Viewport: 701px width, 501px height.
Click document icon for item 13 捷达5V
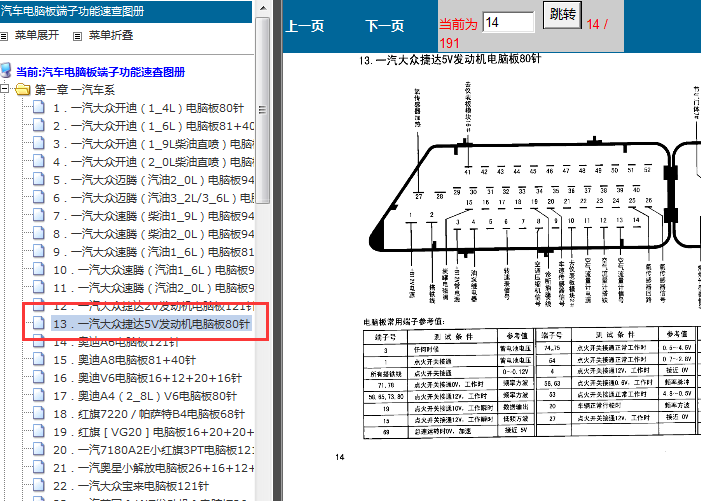(39, 323)
